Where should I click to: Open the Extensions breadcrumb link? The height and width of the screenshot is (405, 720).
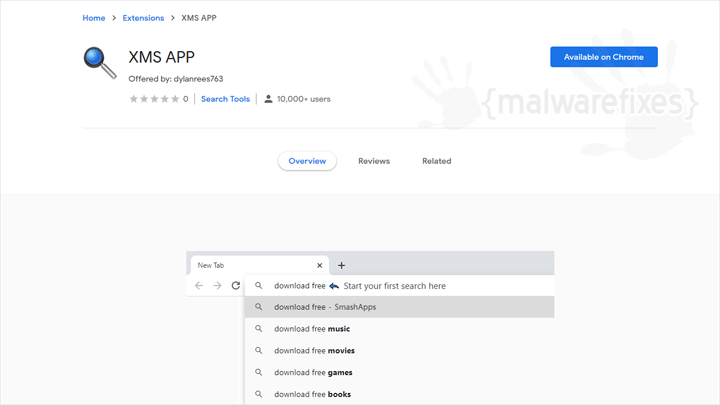143,18
